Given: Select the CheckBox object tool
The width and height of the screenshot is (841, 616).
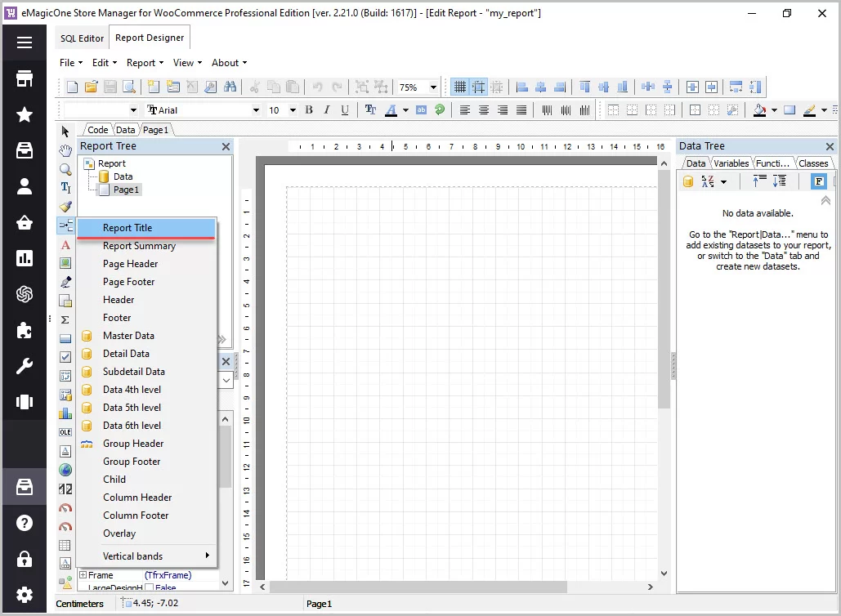Looking at the screenshot, I should pos(65,357).
